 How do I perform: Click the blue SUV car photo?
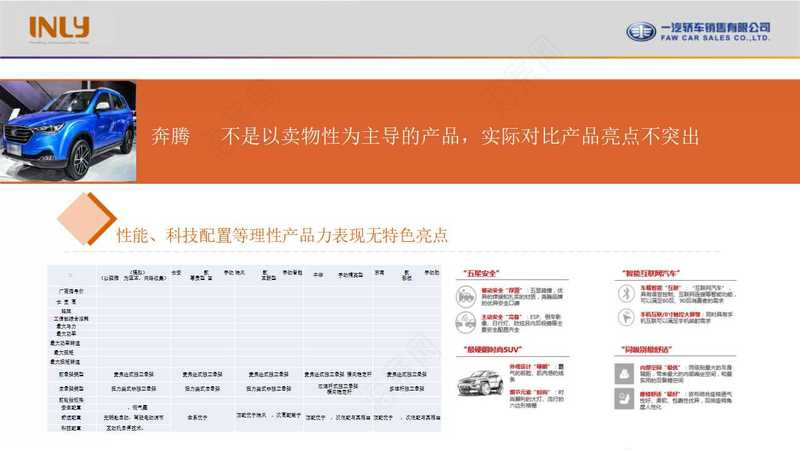(68, 131)
